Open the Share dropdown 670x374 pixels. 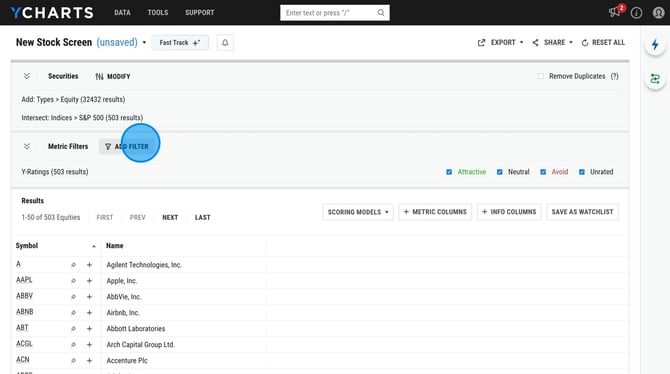(552, 42)
